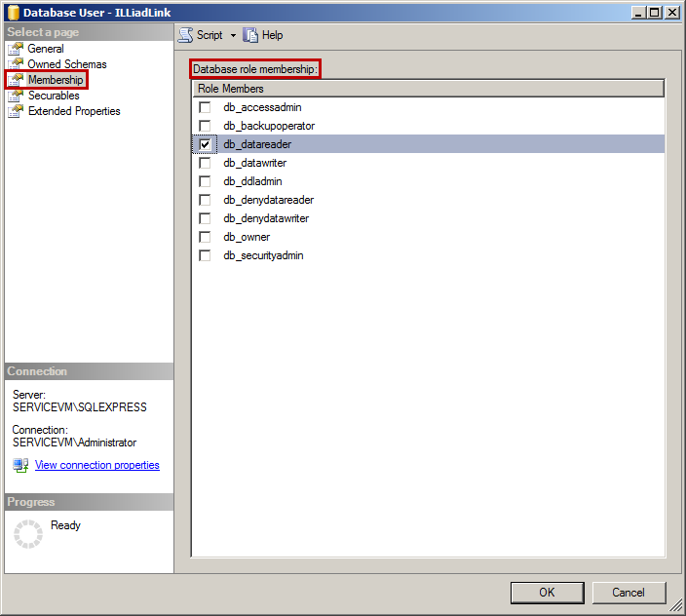Select the Membership page
This screenshot has height=616, width=686.
click(55, 80)
